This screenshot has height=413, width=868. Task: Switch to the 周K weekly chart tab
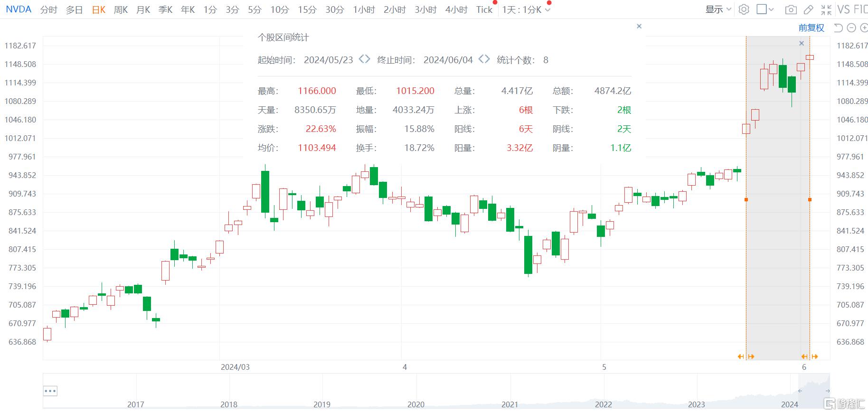(x=121, y=9)
